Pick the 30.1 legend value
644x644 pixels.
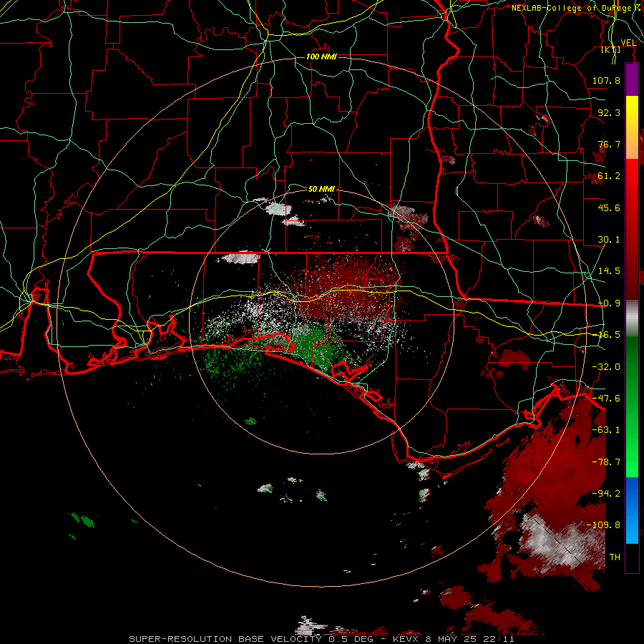pyautogui.click(x=609, y=240)
